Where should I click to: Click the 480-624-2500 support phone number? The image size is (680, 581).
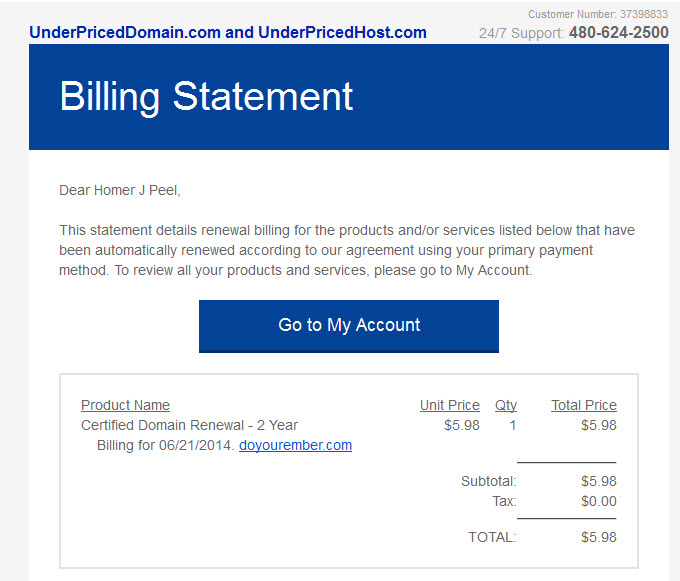pos(618,32)
